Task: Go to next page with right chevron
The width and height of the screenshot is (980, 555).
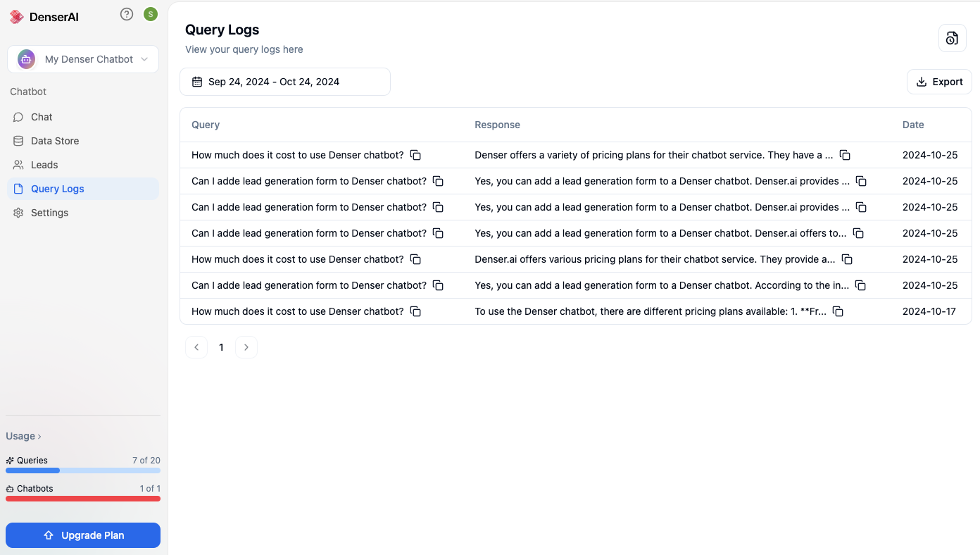Action: pos(246,347)
